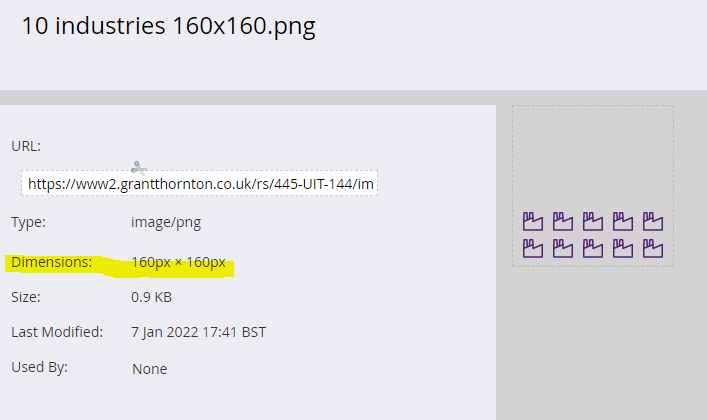The image size is (707, 420).
Task: Click the middle factory icon in bottom row
Action: [x=593, y=248]
